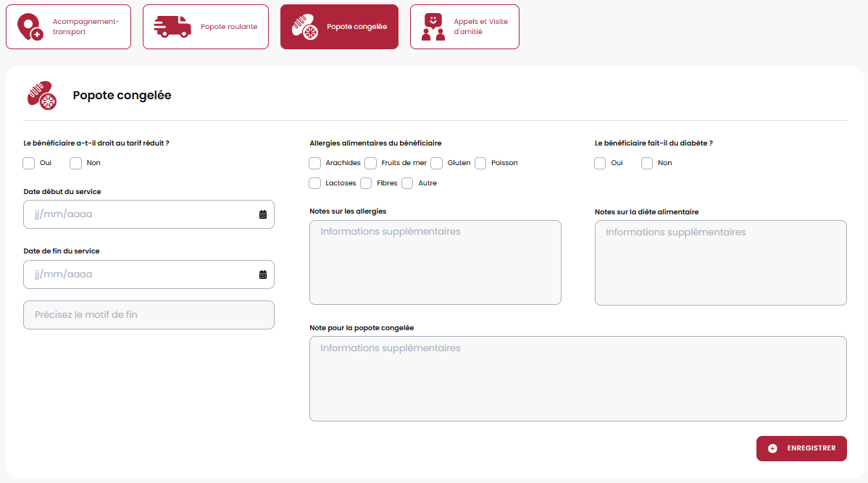Screen dimensions: 868x483
Task: Open calendar picker for Date début du service
Action: 263,214
